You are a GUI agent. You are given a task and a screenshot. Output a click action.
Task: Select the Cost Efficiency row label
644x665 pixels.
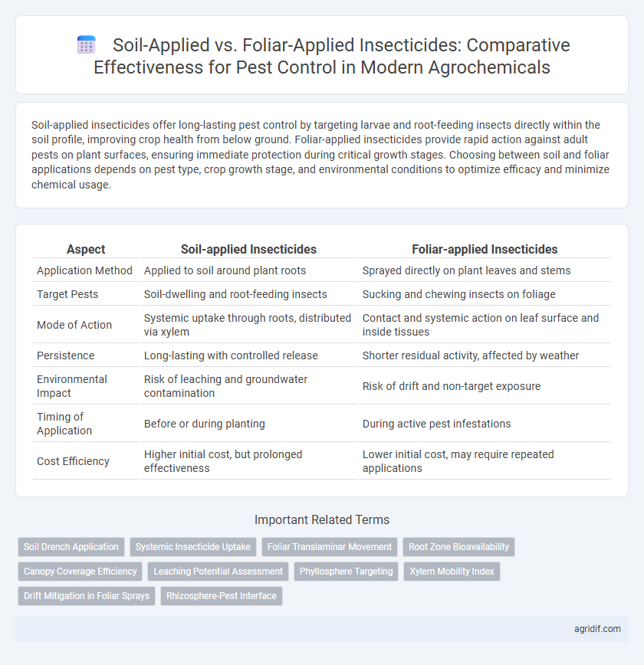pyautogui.click(x=73, y=461)
